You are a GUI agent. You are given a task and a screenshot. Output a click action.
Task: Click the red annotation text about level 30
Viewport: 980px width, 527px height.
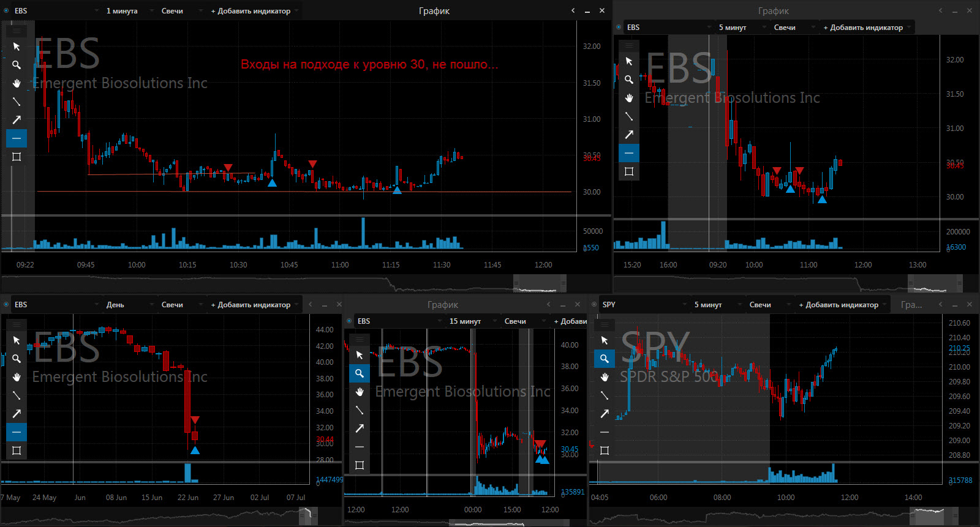point(369,64)
